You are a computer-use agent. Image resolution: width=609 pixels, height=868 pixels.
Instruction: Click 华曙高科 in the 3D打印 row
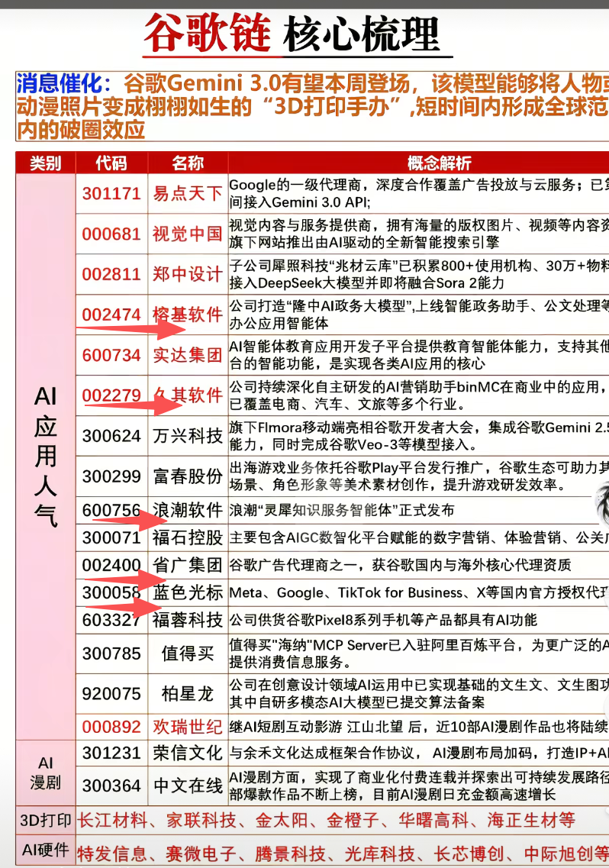tap(433, 820)
